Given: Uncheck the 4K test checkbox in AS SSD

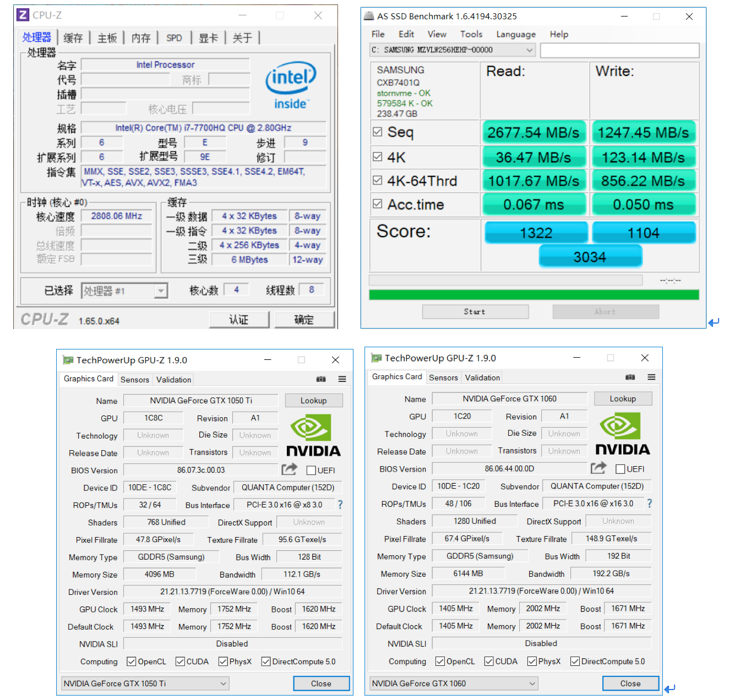Looking at the screenshot, I should click(x=377, y=157).
